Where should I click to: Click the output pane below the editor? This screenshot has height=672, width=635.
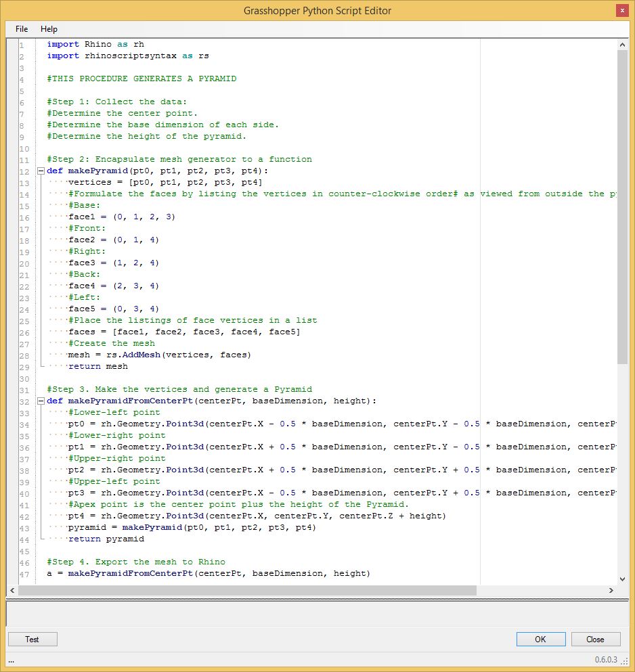pos(317,614)
